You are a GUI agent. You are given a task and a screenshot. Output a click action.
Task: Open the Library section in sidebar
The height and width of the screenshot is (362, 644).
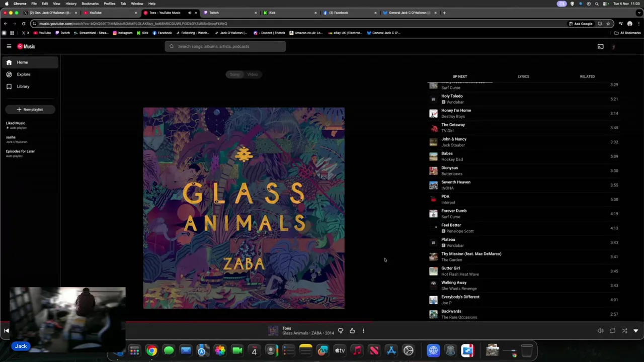tap(30, 86)
